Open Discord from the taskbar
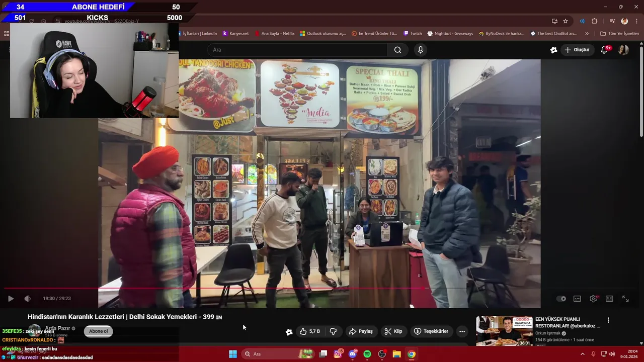Screen dimensions: 644x362 352,354
